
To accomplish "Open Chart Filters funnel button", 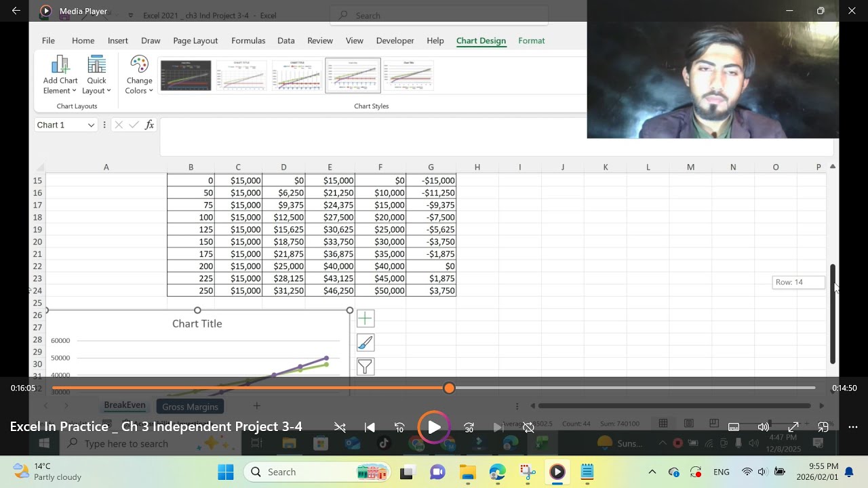I will 365,367.
